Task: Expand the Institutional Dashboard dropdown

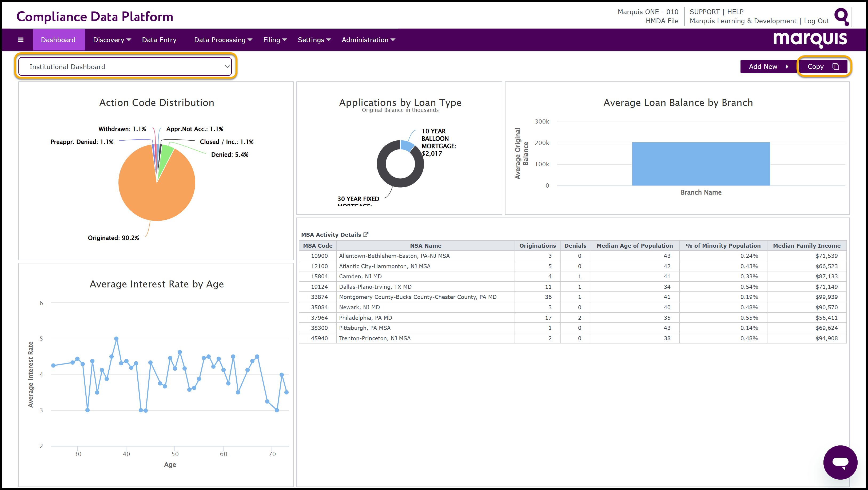Action: pyautogui.click(x=125, y=66)
